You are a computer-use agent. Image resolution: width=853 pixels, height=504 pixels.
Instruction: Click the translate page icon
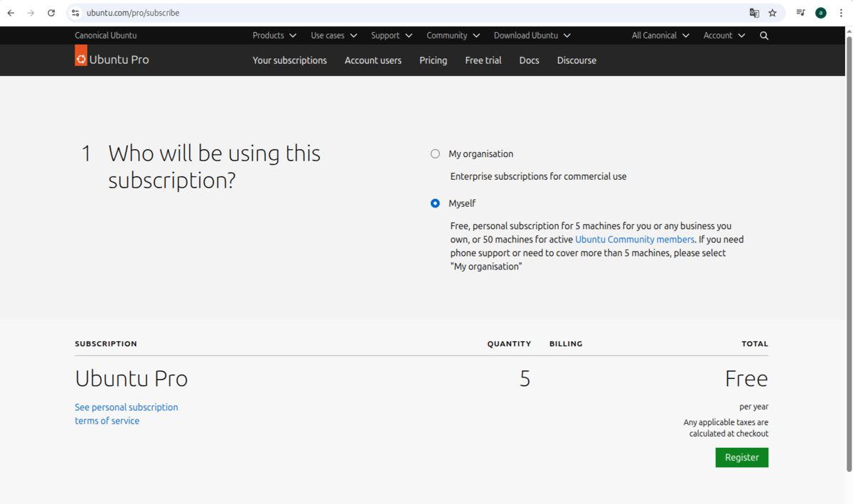(x=754, y=13)
